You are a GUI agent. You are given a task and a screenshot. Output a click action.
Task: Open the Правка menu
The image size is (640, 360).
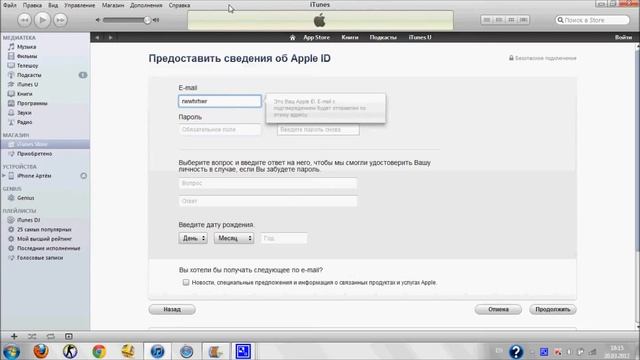[x=32, y=5]
